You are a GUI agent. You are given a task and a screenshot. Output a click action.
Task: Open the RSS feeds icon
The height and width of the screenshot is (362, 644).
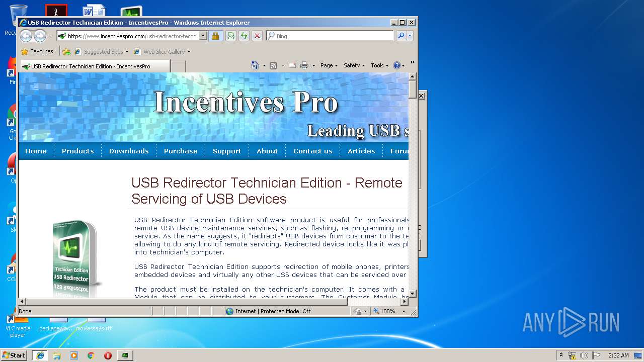pyautogui.click(x=273, y=65)
